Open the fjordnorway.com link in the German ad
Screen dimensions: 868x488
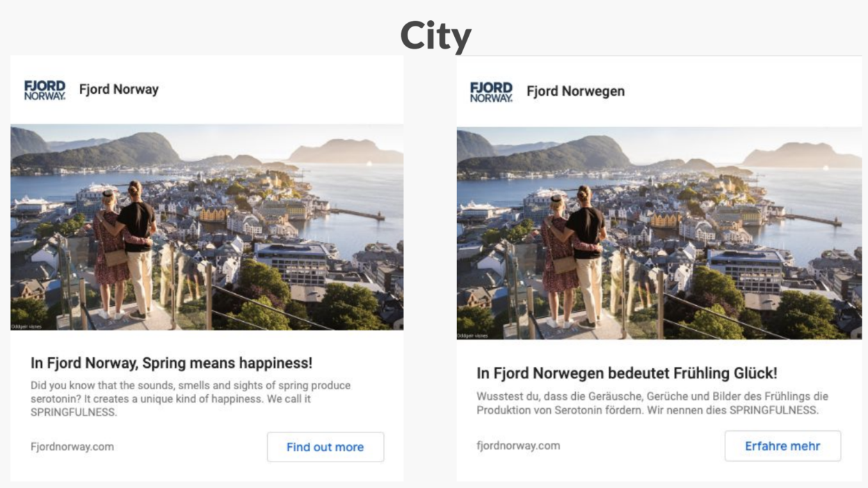pos(518,446)
